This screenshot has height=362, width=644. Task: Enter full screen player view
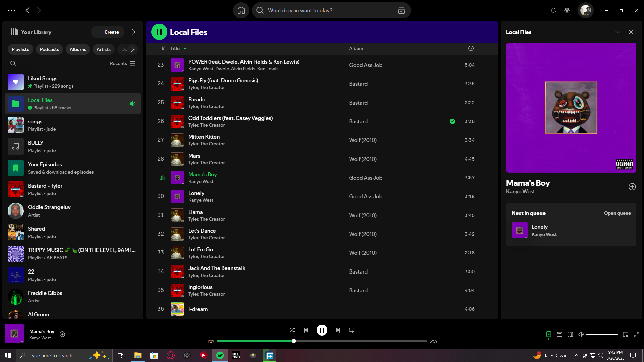[x=636, y=334]
